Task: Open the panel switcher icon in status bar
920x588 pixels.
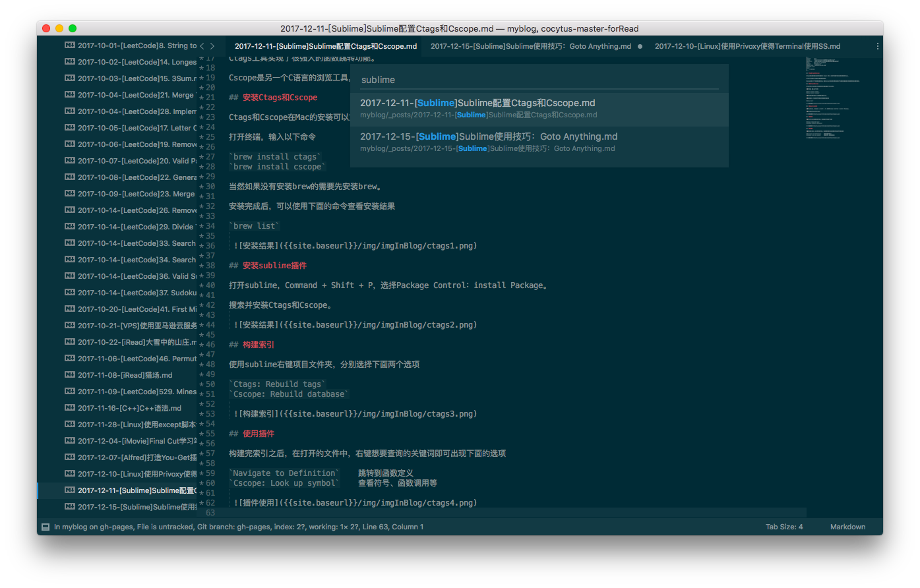Action: (x=46, y=527)
